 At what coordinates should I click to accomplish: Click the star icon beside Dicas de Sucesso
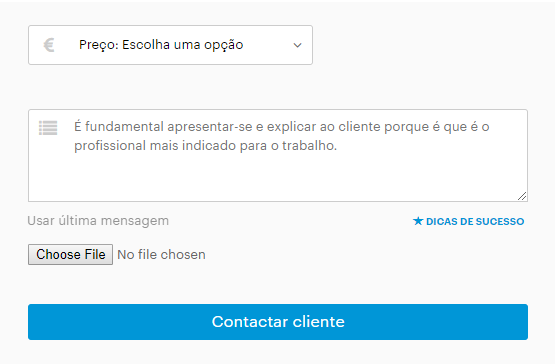(x=418, y=221)
